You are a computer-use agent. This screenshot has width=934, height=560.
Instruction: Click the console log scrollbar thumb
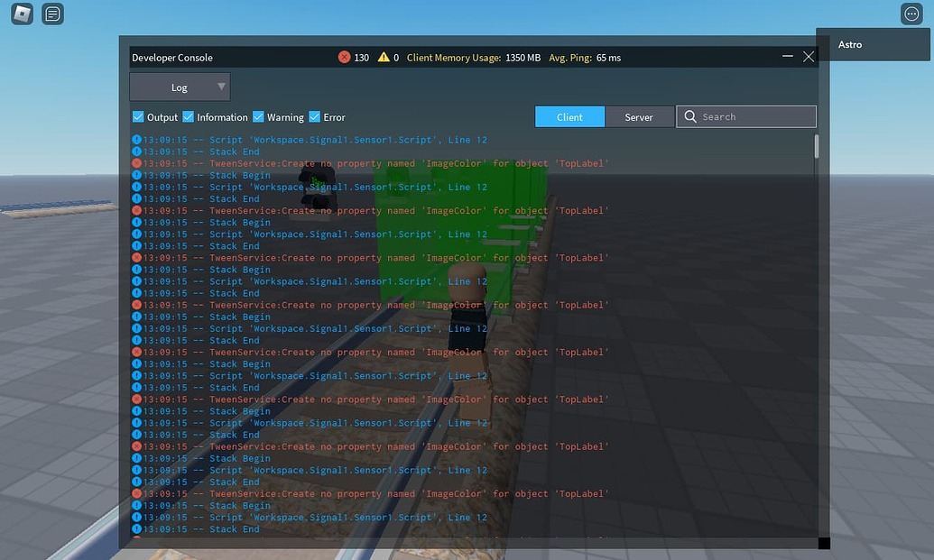click(816, 146)
